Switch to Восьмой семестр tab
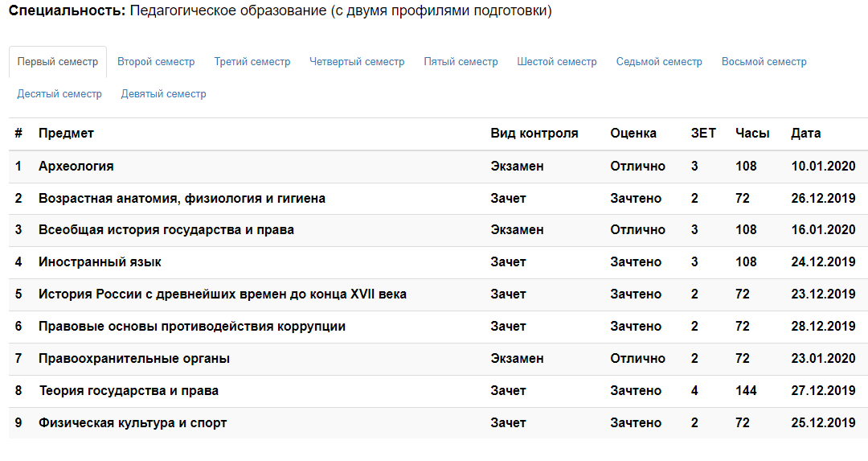Image resolution: width=868 pixels, height=461 pixels. point(764,61)
